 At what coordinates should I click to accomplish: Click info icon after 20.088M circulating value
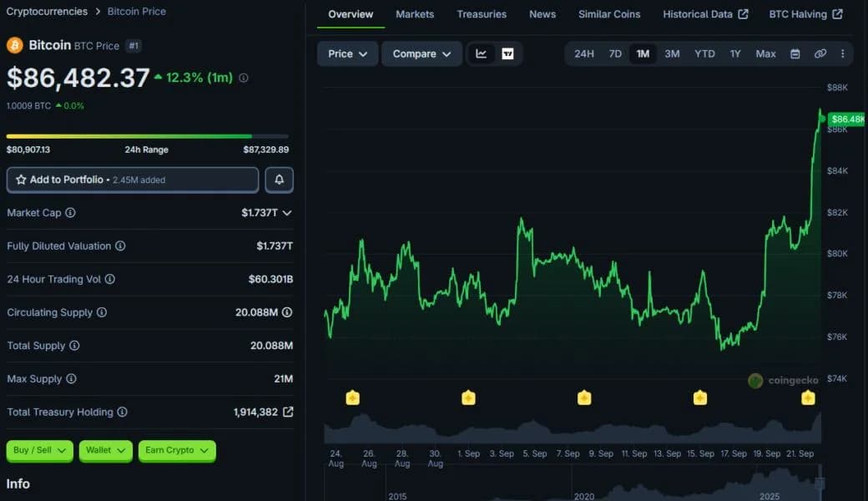click(x=287, y=312)
